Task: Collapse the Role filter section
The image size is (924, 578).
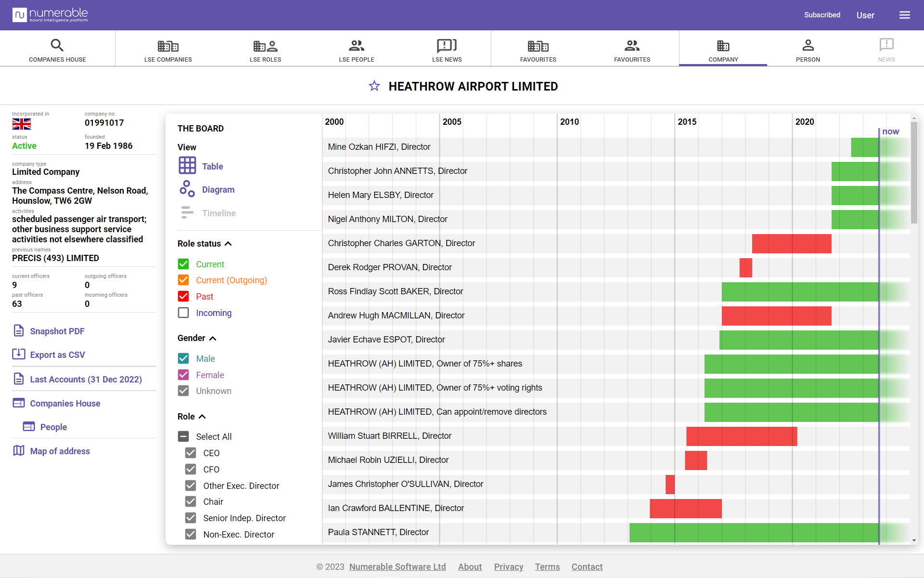Action: point(202,417)
